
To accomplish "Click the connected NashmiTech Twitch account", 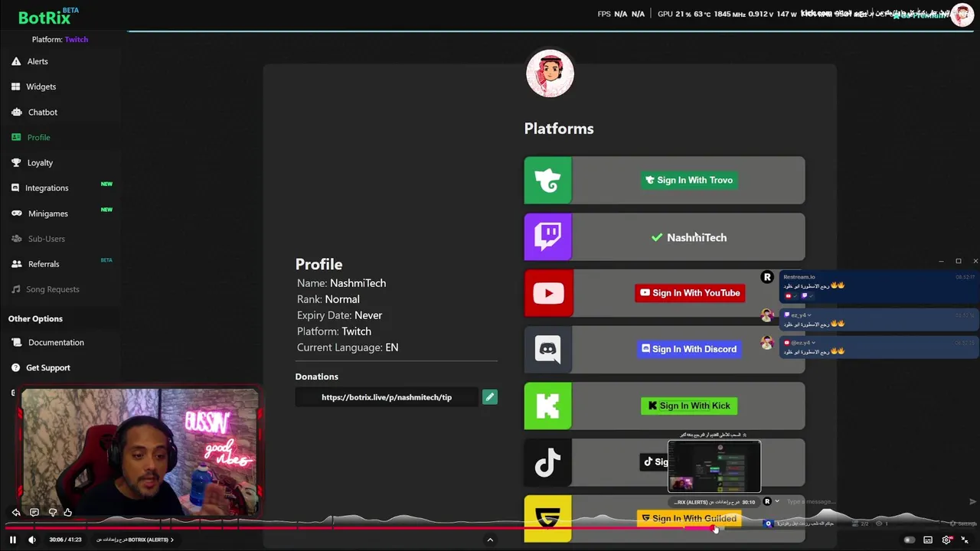I will (688, 237).
